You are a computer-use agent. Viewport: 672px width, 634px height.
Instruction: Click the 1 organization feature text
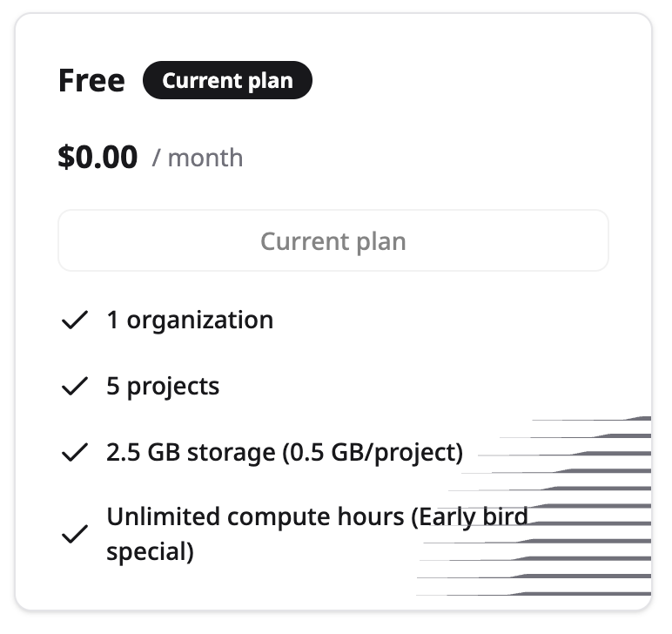[x=190, y=320]
